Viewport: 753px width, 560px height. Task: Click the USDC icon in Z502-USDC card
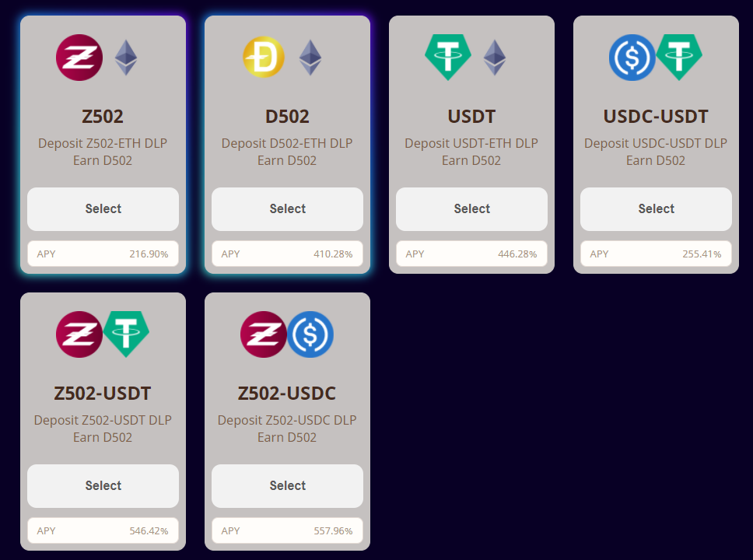click(310, 334)
